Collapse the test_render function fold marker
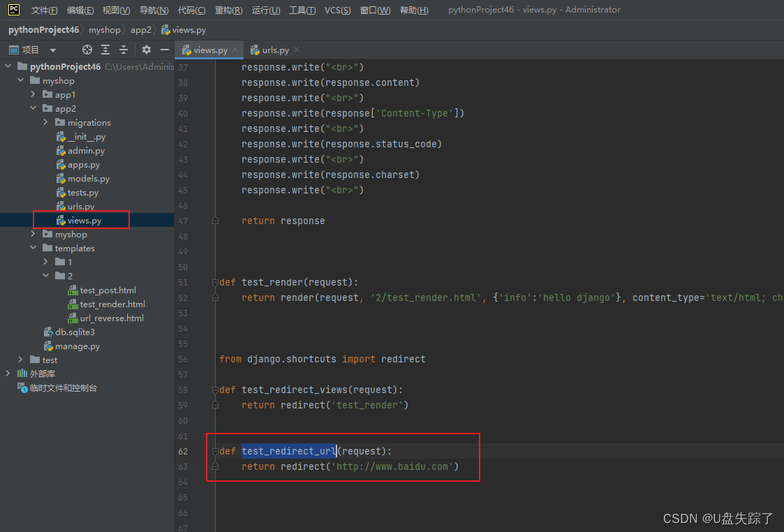The height and width of the screenshot is (532, 784). coord(214,281)
